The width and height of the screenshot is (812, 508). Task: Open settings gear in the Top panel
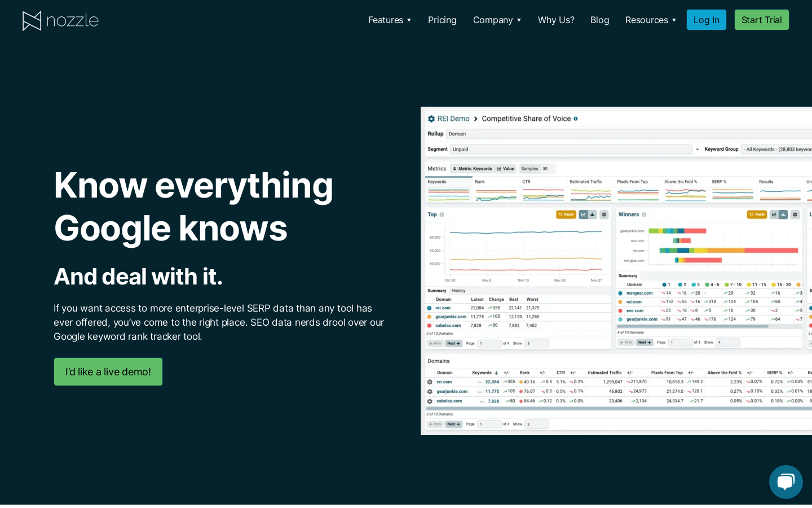(x=604, y=214)
